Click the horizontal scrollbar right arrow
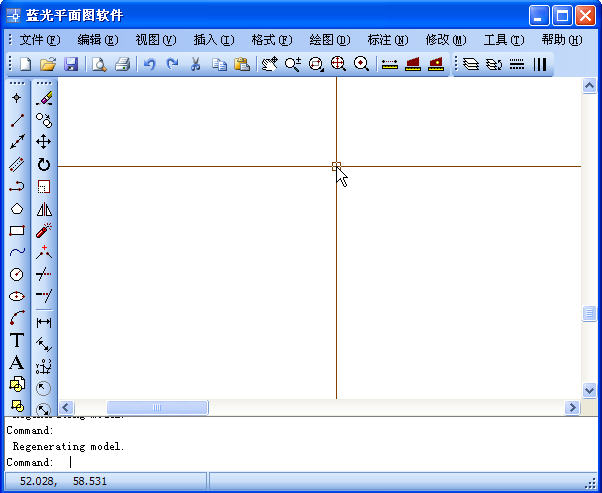The height and width of the screenshot is (493, 602). coord(573,408)
